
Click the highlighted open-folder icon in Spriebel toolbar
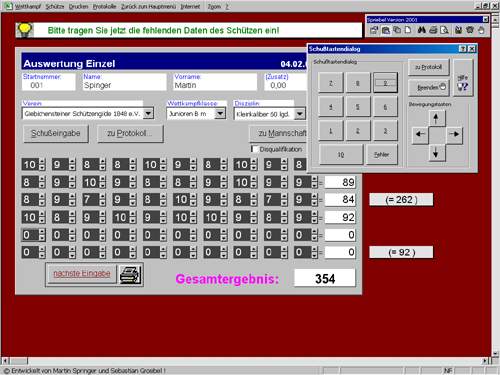click(x=386, y=30)
